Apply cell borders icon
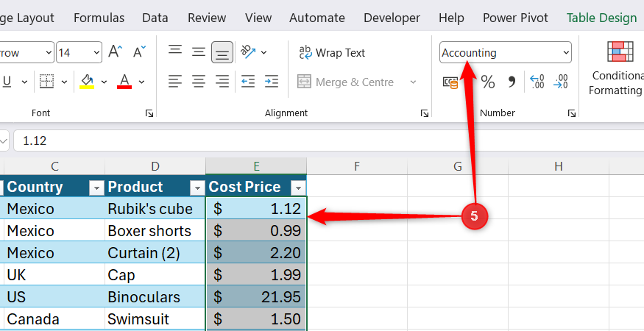644x331 pixels. [x=46, y=82]
